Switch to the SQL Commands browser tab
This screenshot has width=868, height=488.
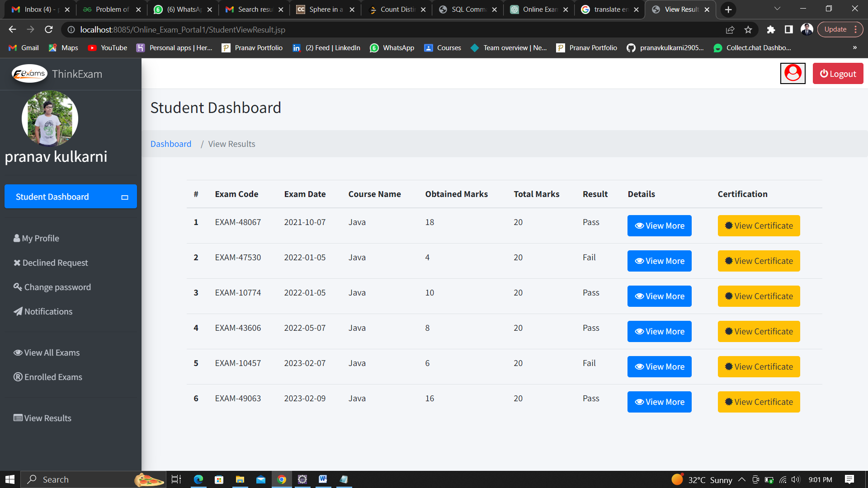[x=468, y=9]
